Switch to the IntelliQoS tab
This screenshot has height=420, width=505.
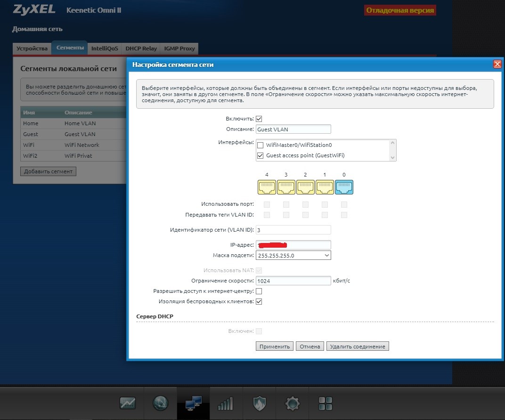point(105,48)
